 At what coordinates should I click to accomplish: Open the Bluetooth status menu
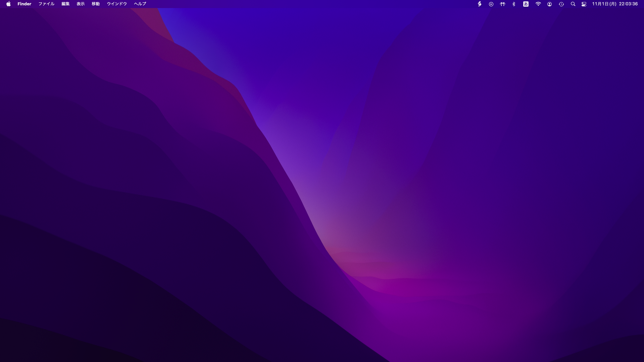coord(514,4)
